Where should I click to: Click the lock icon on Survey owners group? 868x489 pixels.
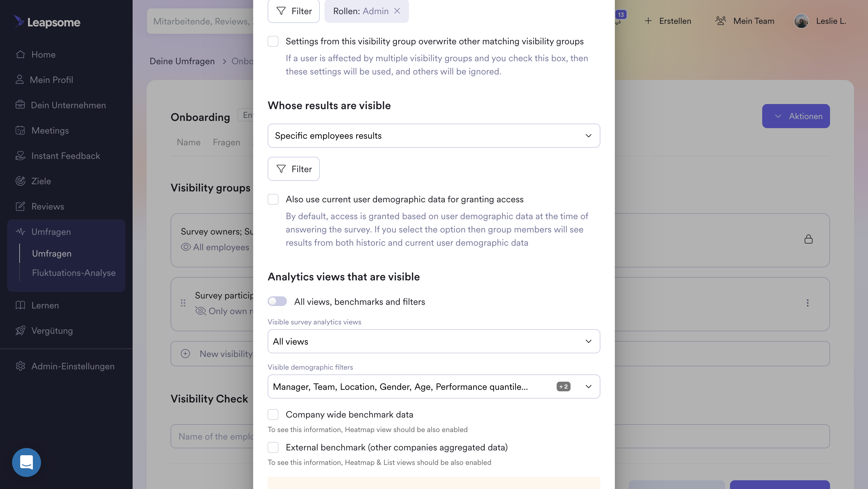[x=808, y=239]
